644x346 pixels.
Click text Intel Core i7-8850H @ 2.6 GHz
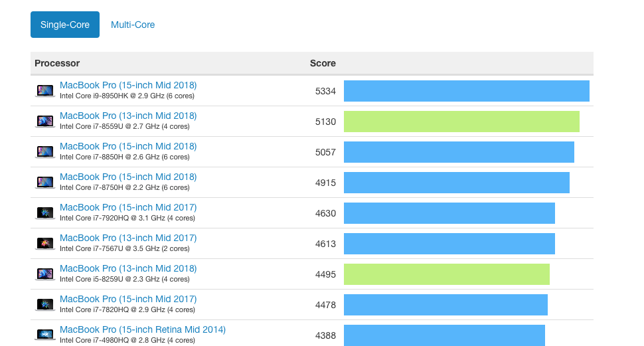(x=110, y=157)
